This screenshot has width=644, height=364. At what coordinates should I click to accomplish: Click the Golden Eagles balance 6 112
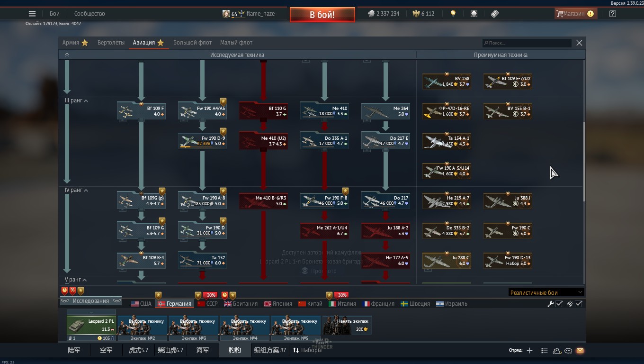tap(424, 14)
